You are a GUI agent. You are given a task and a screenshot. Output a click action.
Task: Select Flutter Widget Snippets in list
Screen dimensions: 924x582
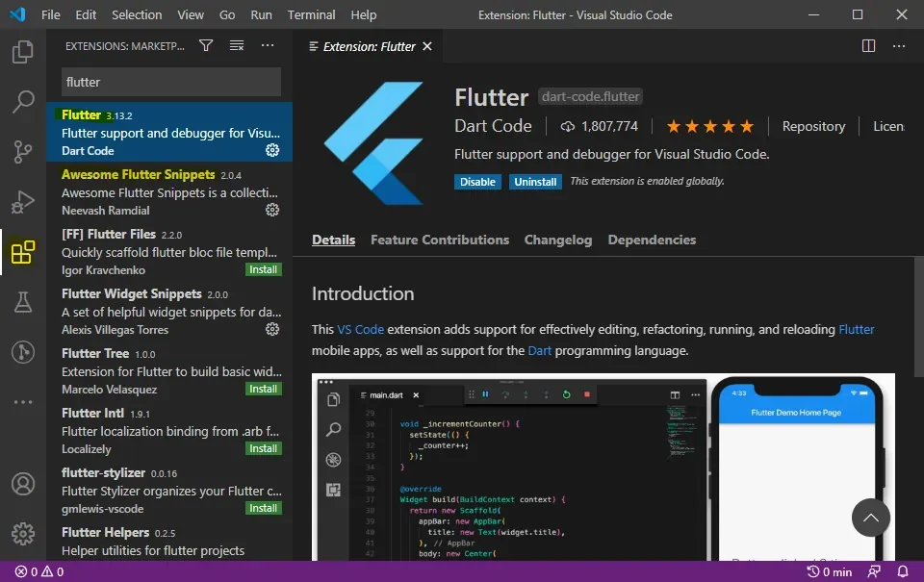(169, 311)
